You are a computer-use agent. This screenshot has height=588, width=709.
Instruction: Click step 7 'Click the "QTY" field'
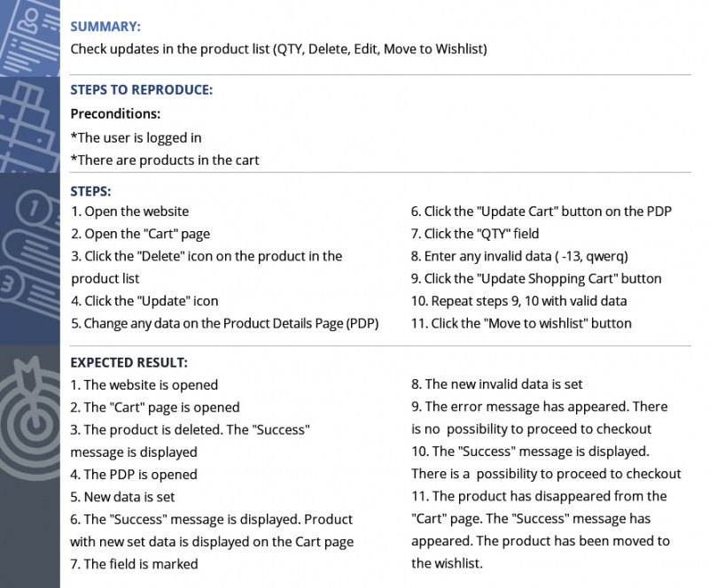(x=474, y=234)
